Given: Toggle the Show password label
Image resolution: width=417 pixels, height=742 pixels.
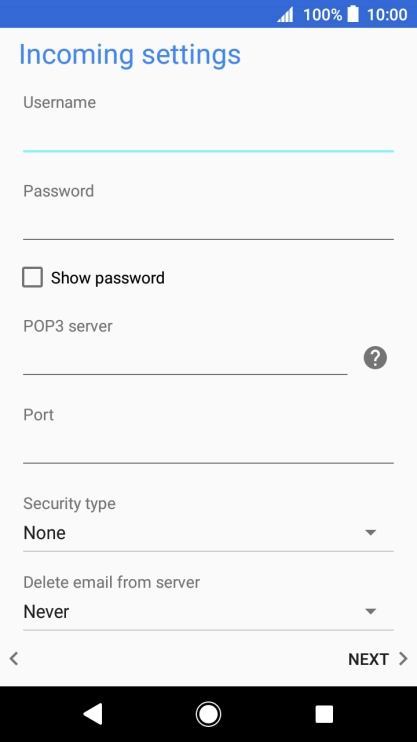Looking at the screenshot, I should pos(107,278).
